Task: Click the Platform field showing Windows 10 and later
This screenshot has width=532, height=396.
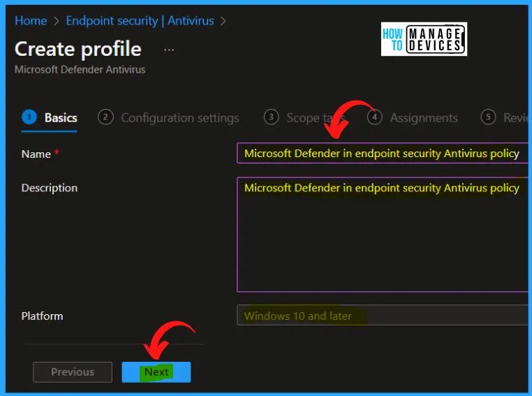Action: pos(383,315)
